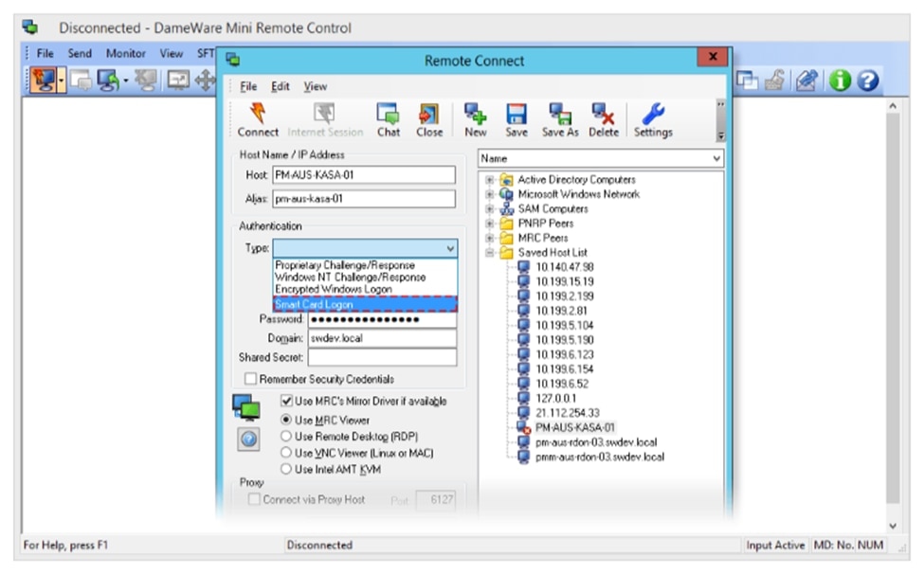The image size is (924, 574).
Task: Click into the Host name field
Action: (x=364, y=175)
